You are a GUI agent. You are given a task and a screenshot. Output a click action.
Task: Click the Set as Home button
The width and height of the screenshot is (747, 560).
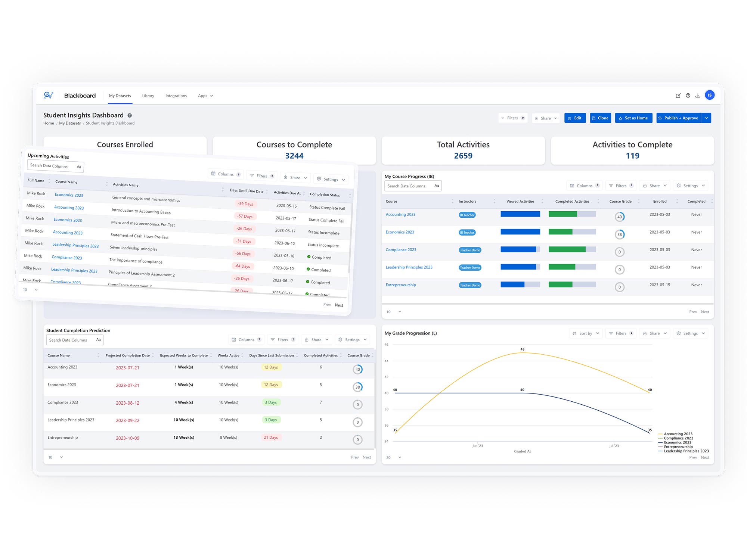tap(633, 118)
